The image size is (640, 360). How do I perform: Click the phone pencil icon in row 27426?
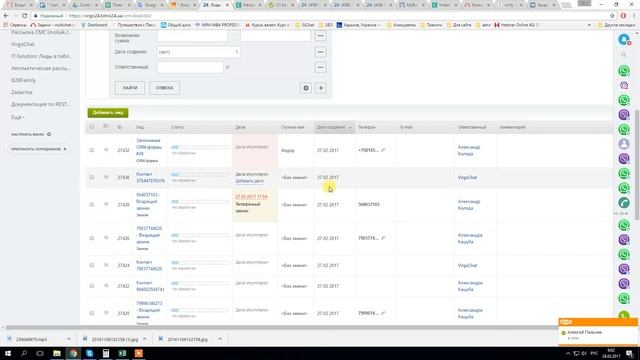[x=383, y=238]
